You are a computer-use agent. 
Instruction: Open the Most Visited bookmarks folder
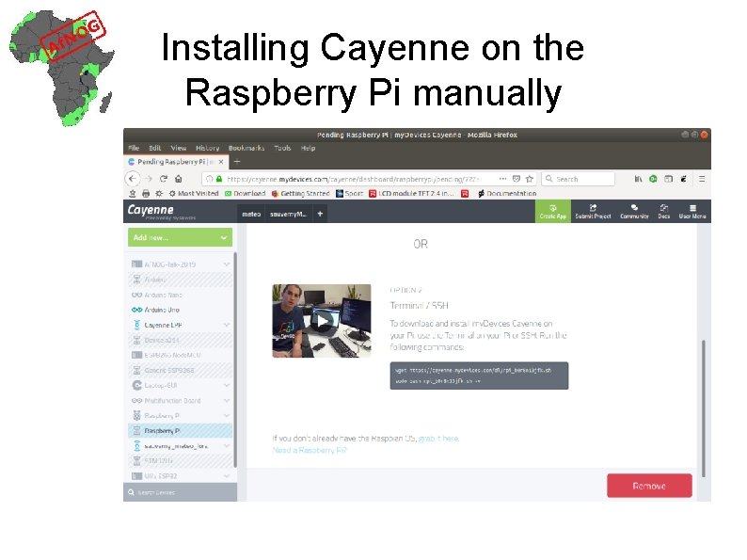coord(194,194)
